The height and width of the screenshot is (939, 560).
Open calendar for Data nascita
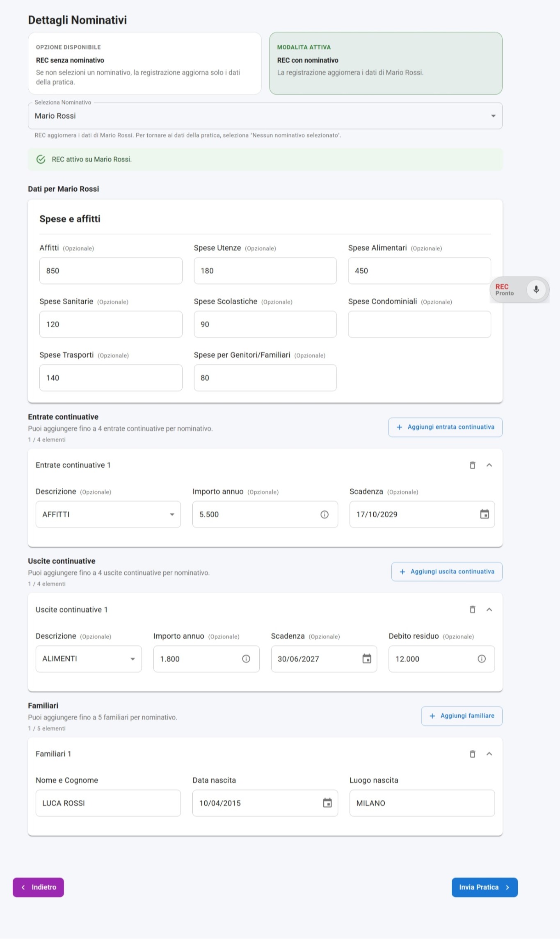pos(327,803)
